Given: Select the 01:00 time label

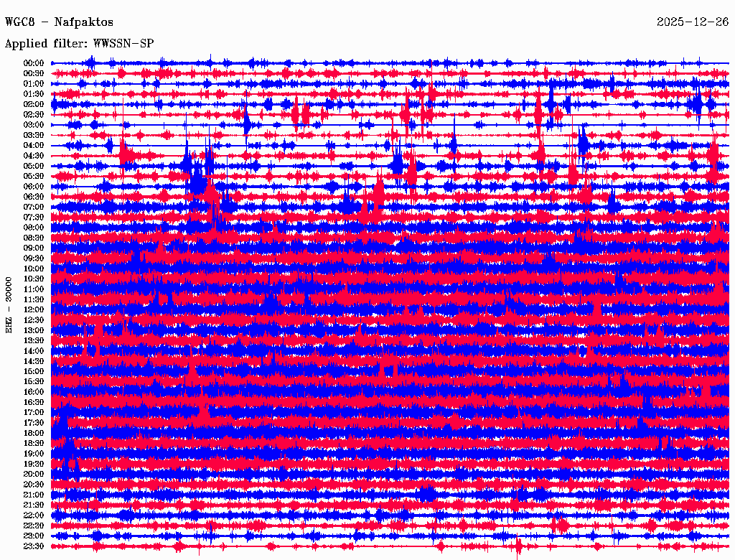Looking at the screenshot, I should 34,84.
